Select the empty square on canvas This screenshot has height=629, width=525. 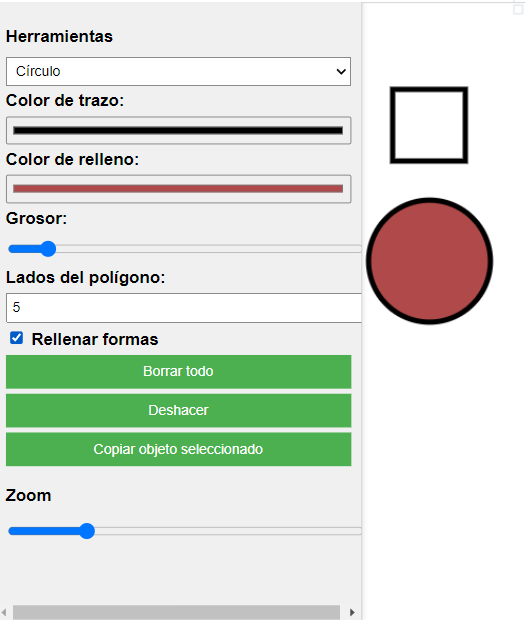[429, 125]
